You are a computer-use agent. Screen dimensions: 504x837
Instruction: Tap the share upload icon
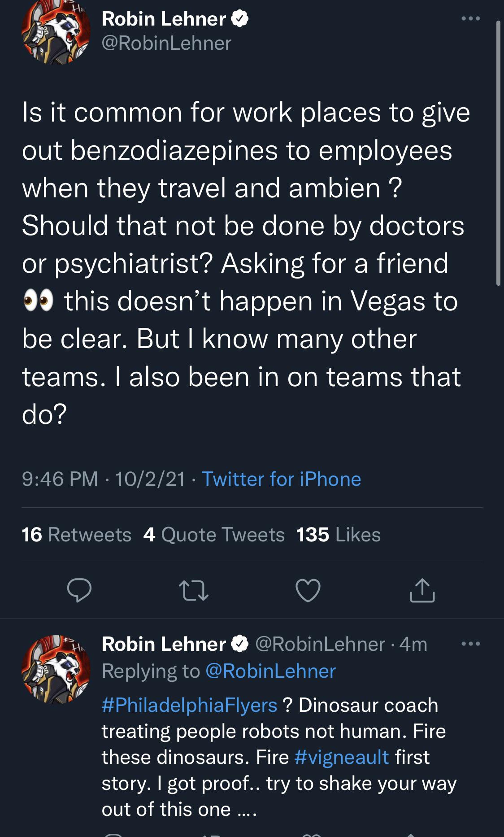(422, 590)
